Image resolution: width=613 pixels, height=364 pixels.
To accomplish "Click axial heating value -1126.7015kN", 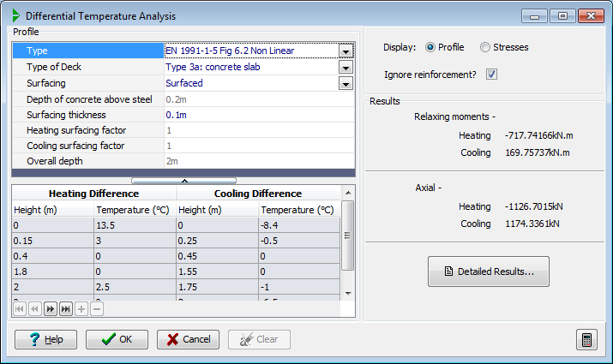I will 533,206.
